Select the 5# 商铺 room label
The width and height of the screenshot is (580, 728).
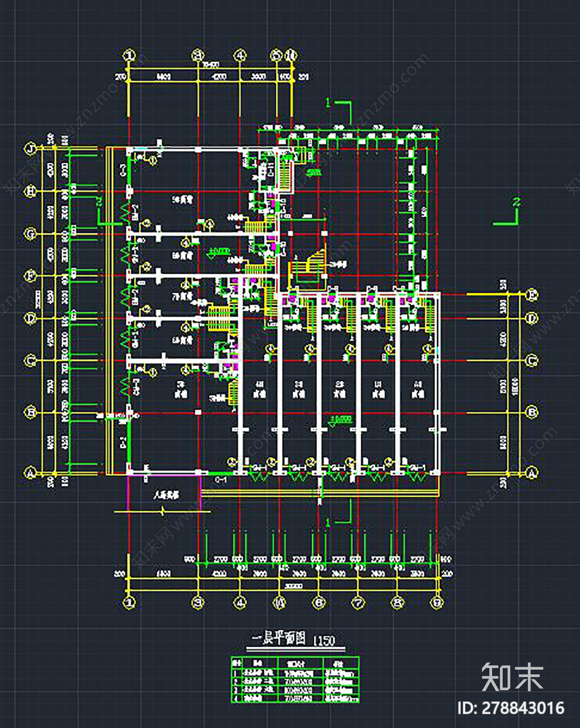(x=182, y=199)
